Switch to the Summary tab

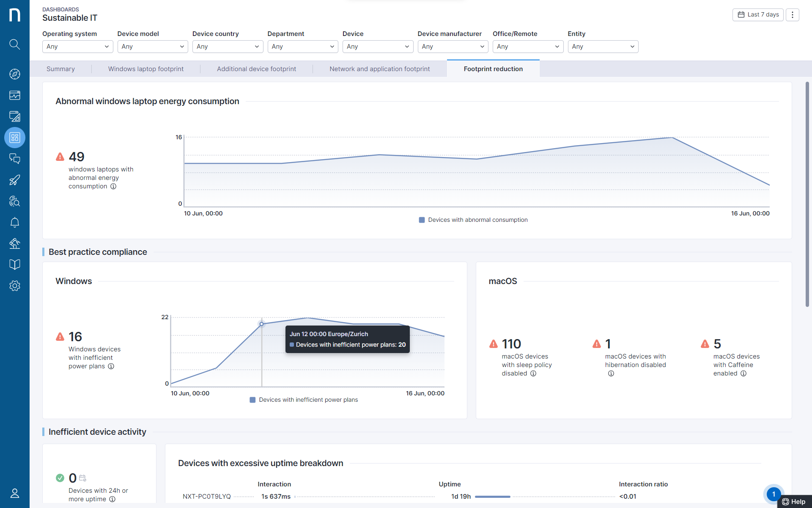click(60, 69)
